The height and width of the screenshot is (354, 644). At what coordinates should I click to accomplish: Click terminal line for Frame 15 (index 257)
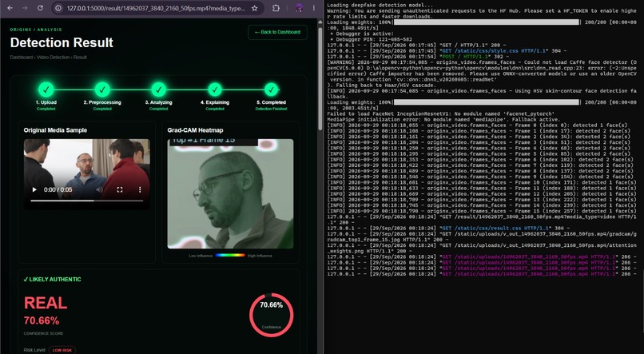tap(482, 211)
